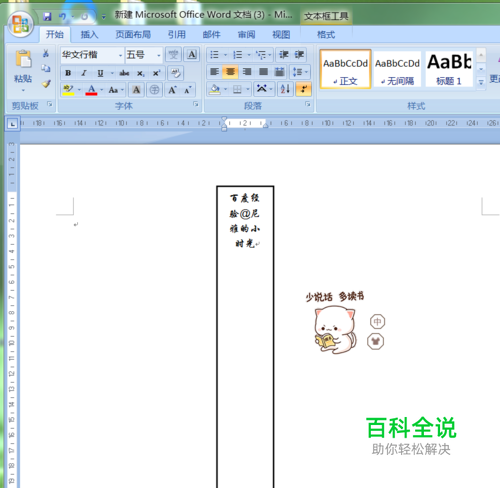The height and width of the screenshot is (488, 500).
Task: Justify the paragraph text
Action: [263, 72]
